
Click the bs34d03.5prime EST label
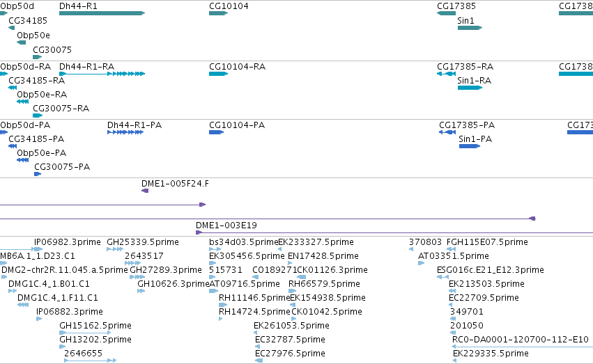[244, 242]
